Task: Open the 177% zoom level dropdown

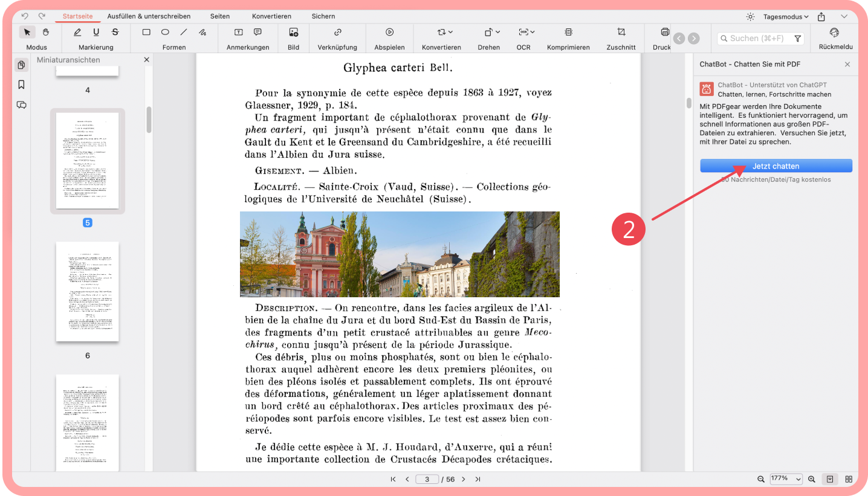Action: point(786,479)
